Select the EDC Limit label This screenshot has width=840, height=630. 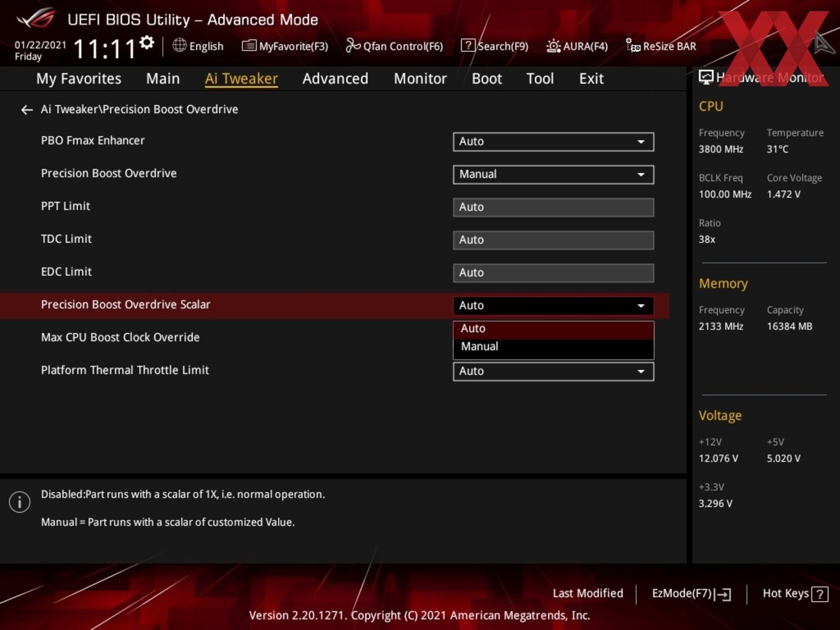(66, 272)
